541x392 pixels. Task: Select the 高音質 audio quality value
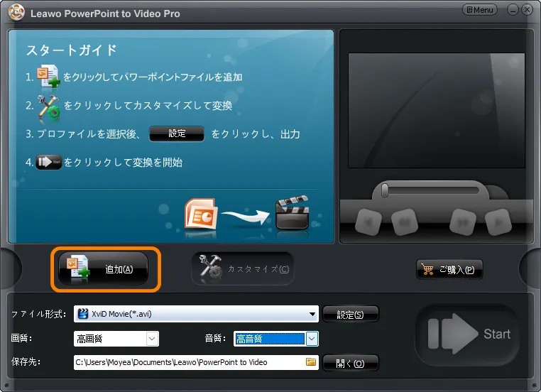(269, 339)
